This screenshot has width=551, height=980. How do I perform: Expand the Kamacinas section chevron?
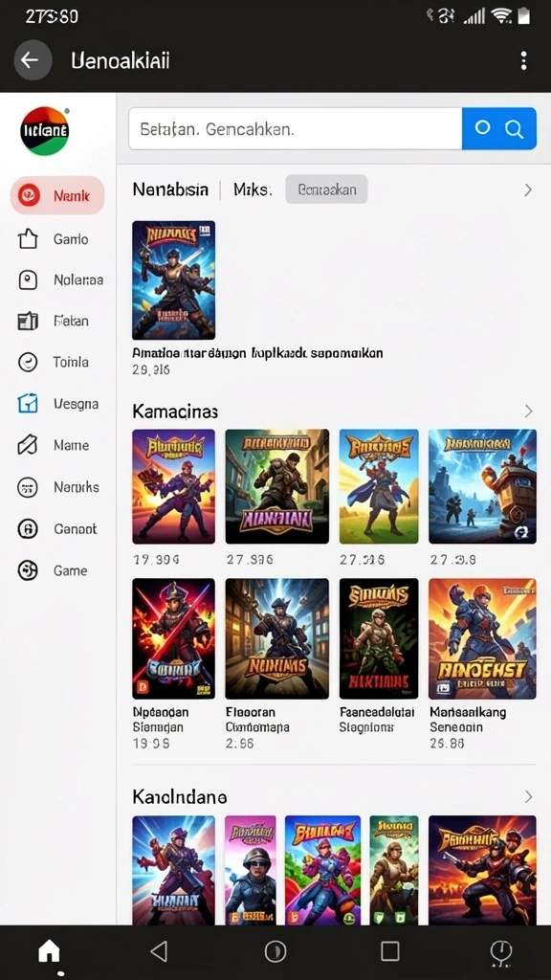pyautogui.click(x=528, y=411)
